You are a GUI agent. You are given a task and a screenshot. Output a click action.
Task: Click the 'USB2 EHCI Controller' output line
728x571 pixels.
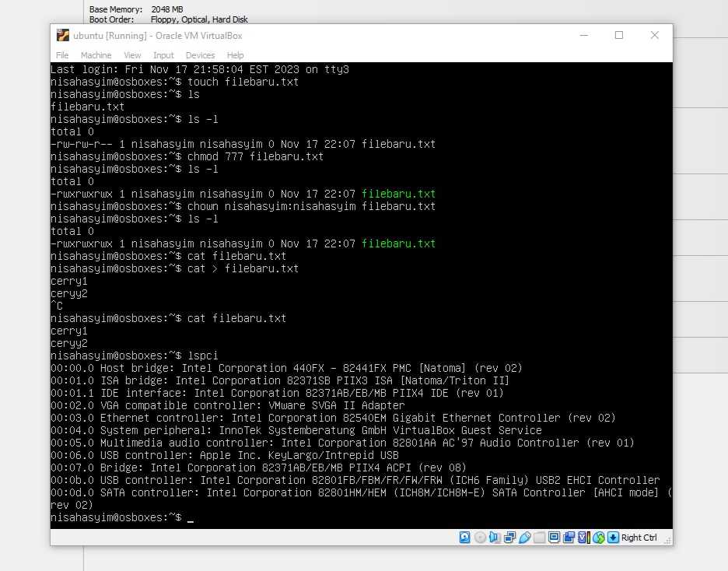click(x=355, y=481)
